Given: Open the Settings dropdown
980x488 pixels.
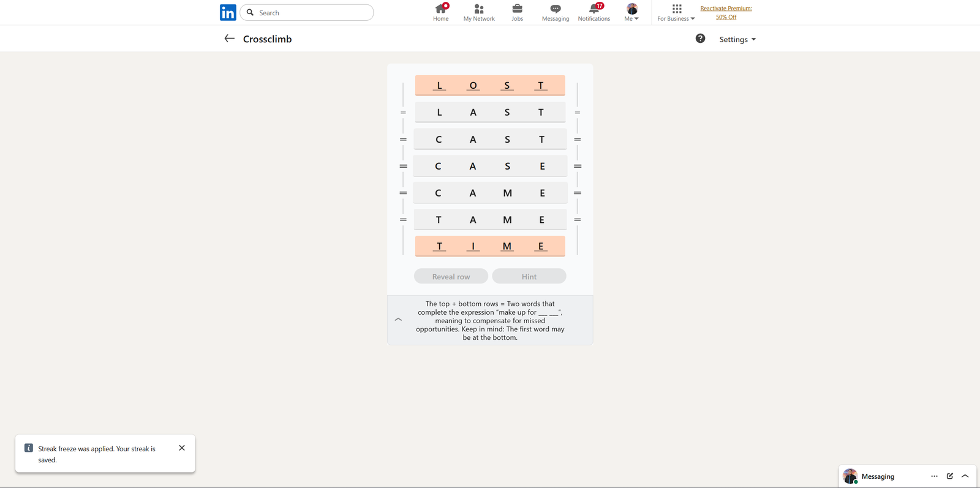Looking at the screenshot, I should tap(737, 39).
